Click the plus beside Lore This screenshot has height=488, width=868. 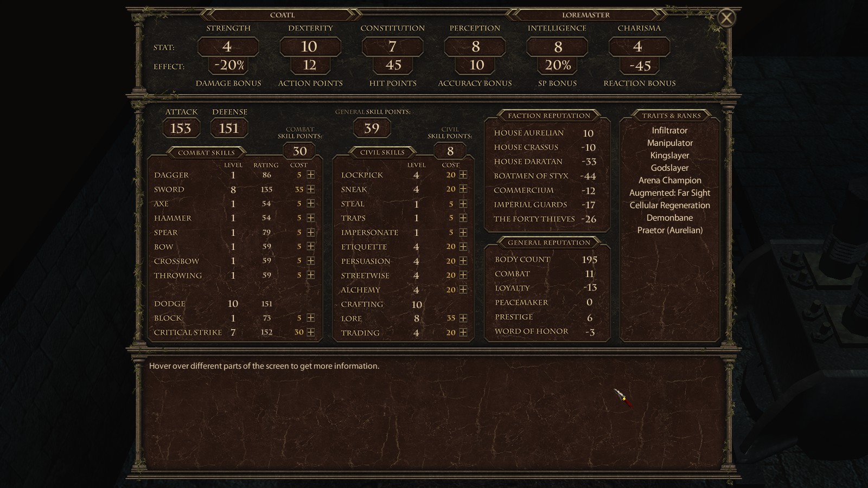tap(463, 318)
